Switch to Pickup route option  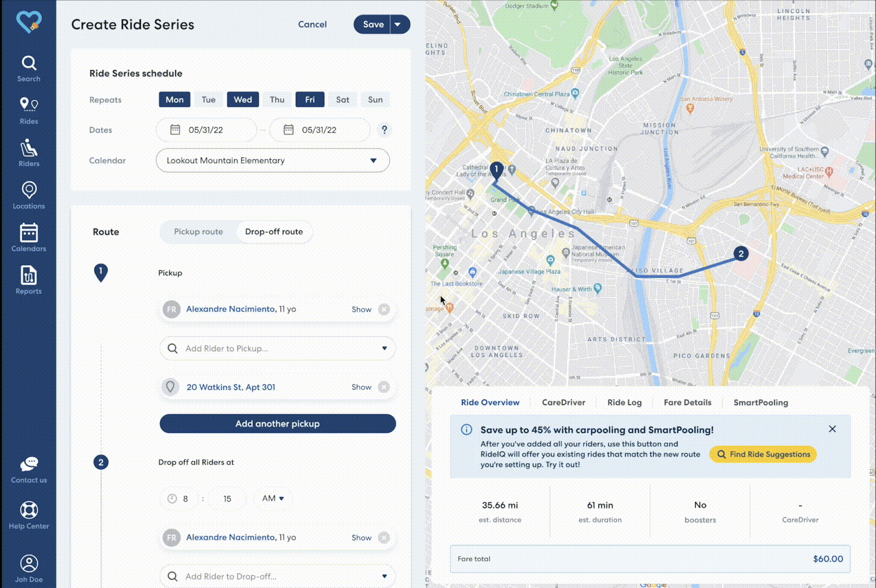tap(198, 232)
